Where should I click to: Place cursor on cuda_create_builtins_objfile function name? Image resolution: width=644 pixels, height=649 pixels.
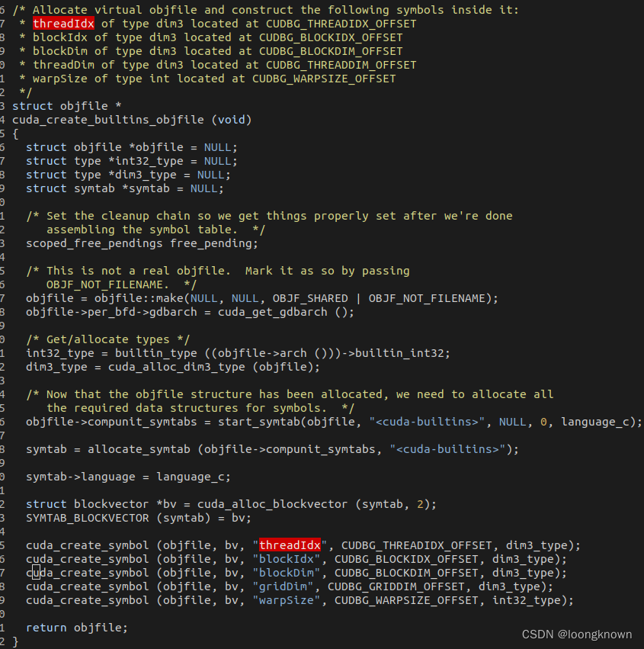tap(108, 120)
